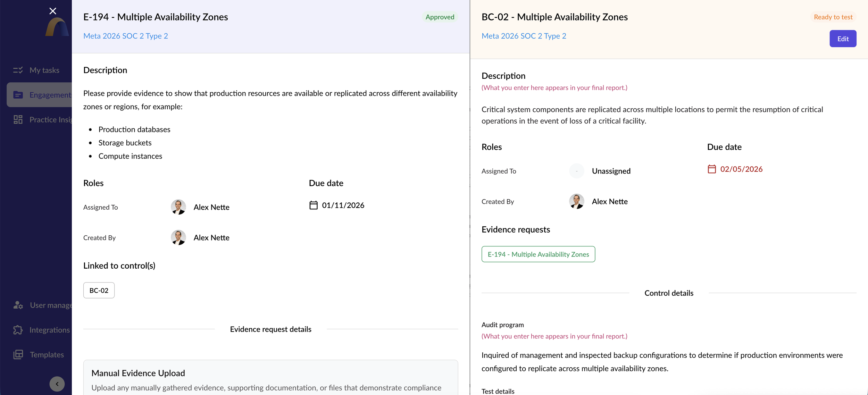Click red calendar icon beside 02/05/2026

point(711,169)
